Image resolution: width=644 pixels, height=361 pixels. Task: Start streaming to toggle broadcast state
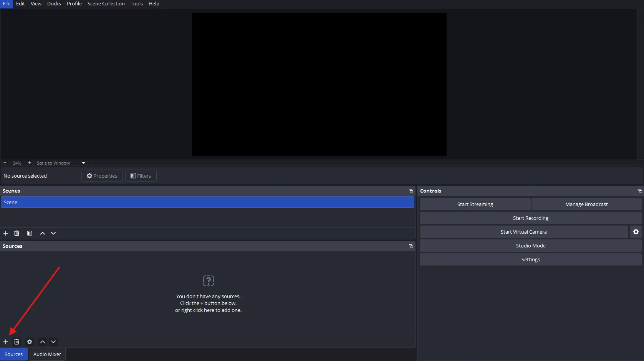pyautogui.click(x=475, y=204)
